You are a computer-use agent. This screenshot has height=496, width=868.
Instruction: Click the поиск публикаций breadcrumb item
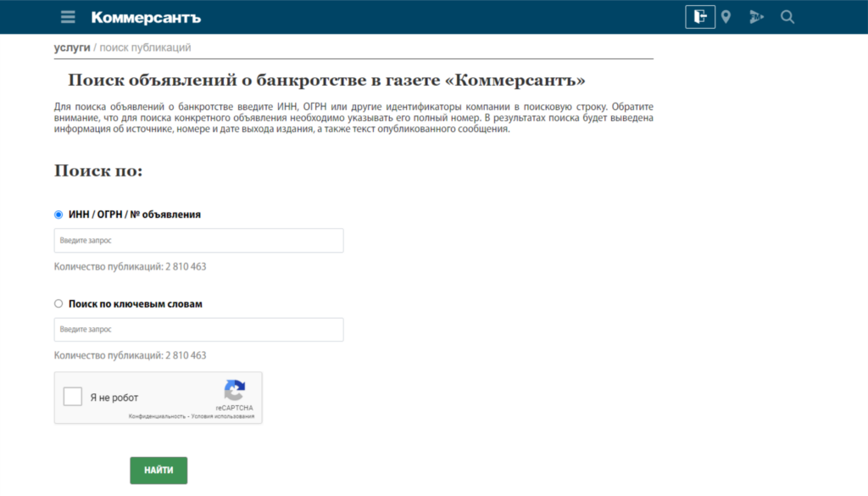145,47
